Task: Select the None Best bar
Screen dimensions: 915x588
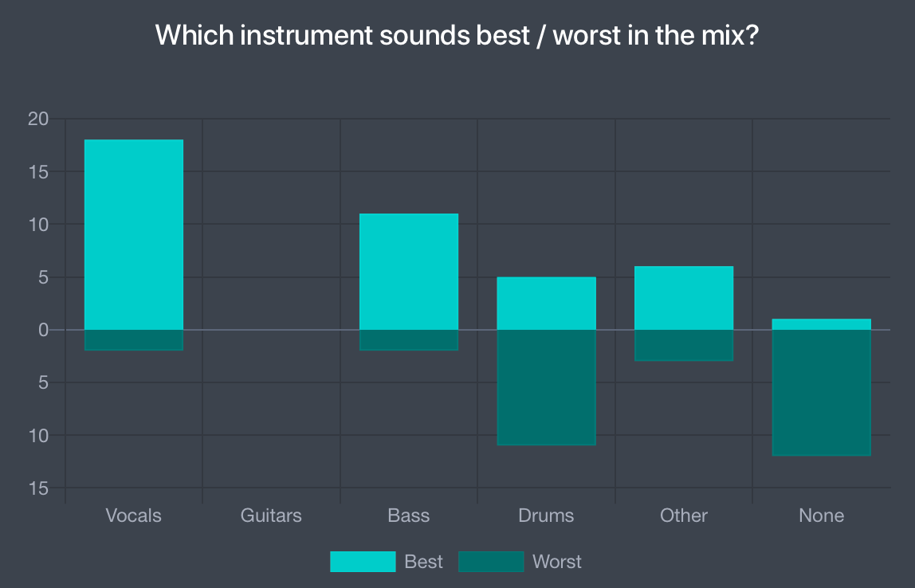Action: click(x=821, y=324)
